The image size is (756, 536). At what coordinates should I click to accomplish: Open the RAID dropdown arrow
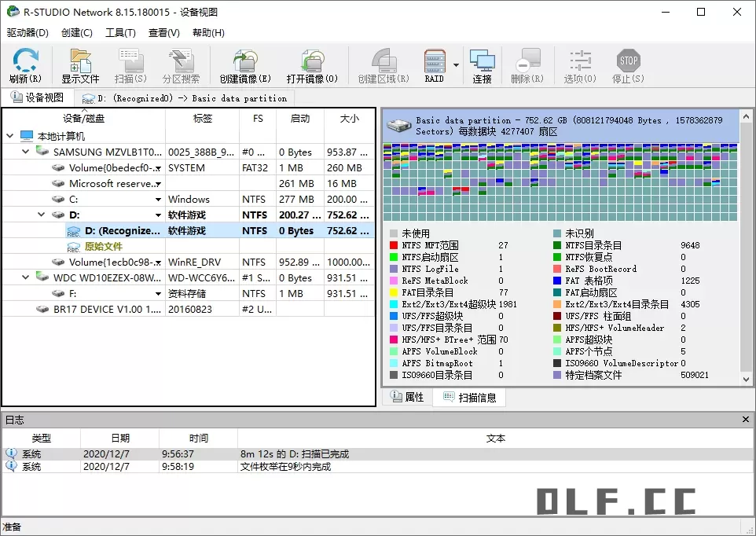coord(456,65)
